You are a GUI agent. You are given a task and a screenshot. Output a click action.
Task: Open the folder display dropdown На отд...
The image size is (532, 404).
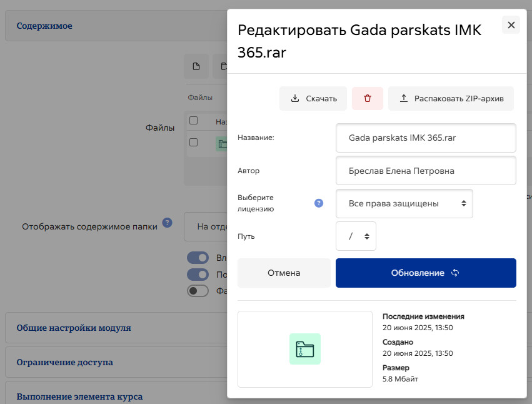point(206,226)
